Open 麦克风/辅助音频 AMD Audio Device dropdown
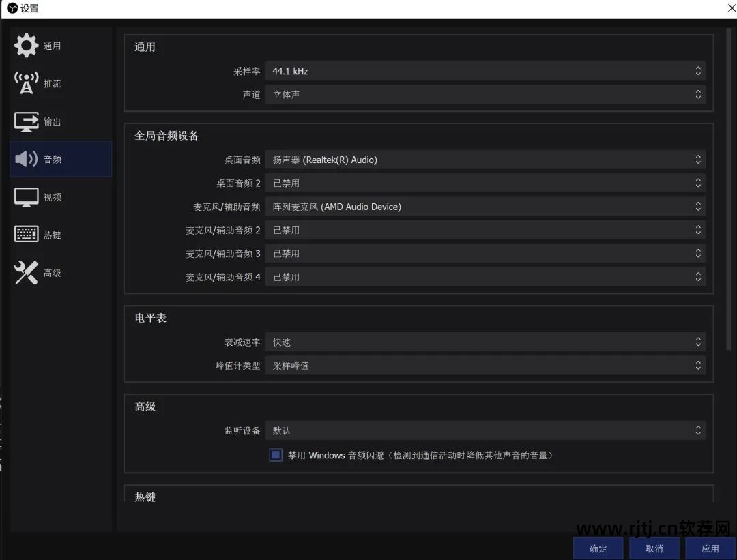 485,207
